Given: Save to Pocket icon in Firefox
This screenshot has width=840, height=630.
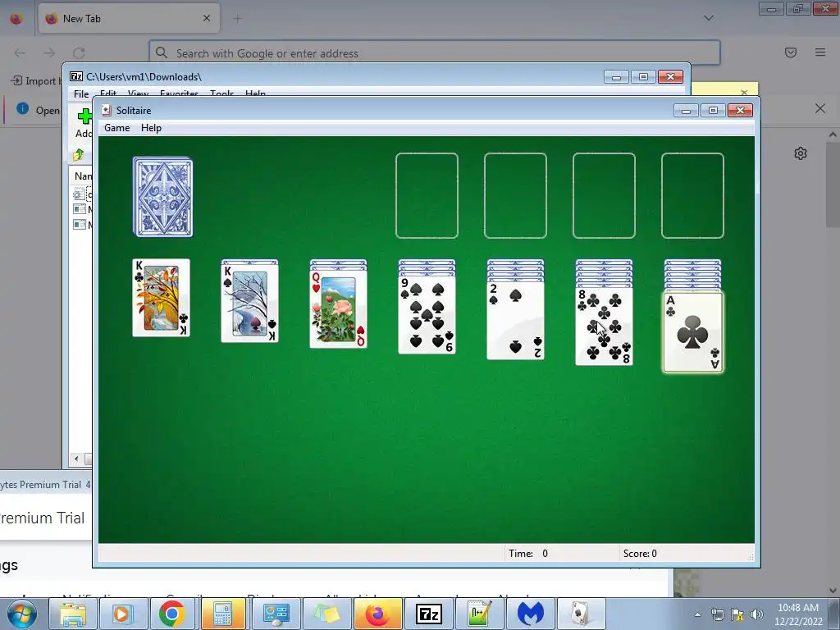Looking at the screenshot, I should tap(791, 52).
